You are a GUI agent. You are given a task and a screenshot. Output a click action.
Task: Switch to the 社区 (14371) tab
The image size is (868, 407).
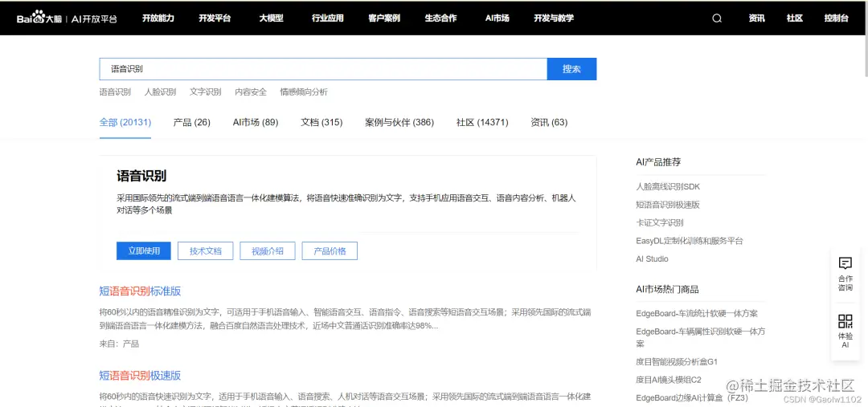[x=482, y=122]
